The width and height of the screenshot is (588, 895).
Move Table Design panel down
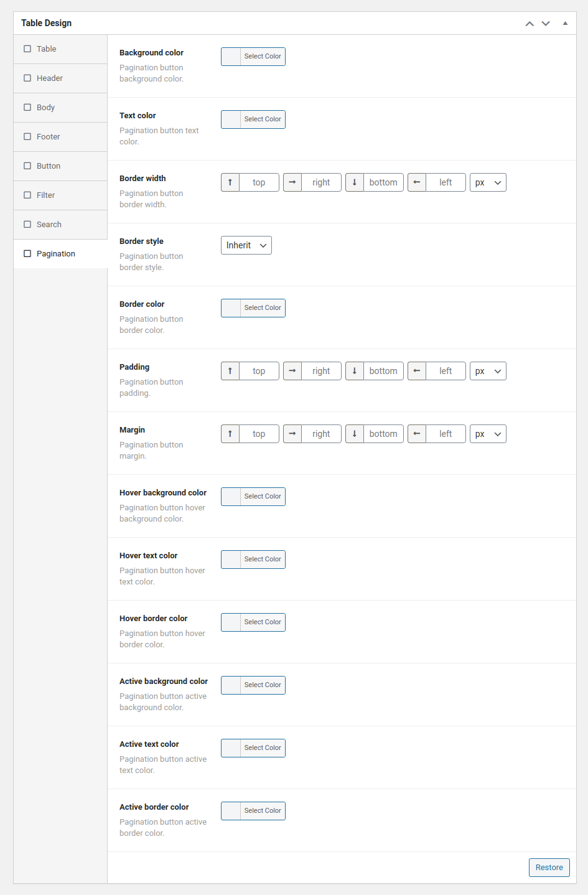coord(546,24)
